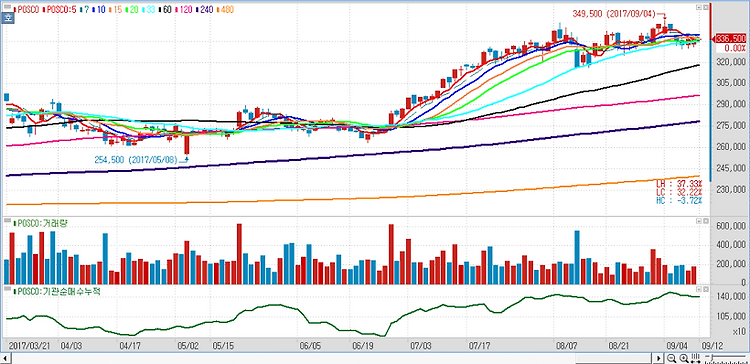Click the POSCO:기관순매수누적 indicator legend
750x364 pixels.
(x=57, y=291)
